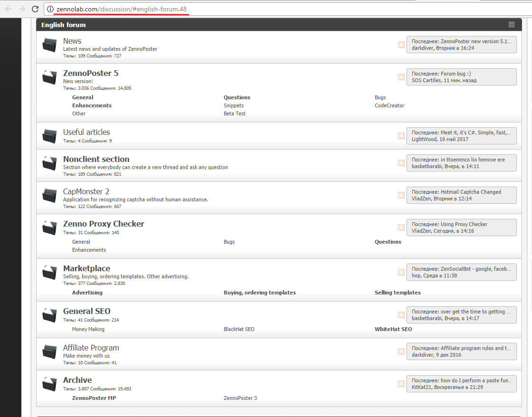
Task: Open RSS feed for Marketplace
Action: point(401,272)
